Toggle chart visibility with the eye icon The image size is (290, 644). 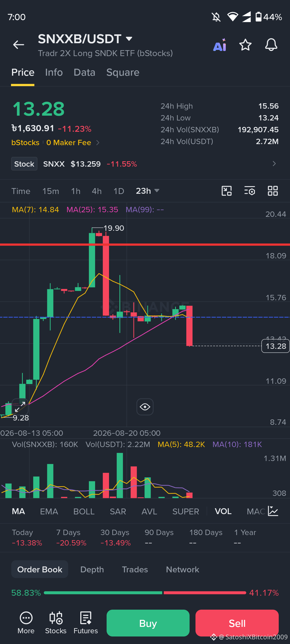click(x=145, y=407)
